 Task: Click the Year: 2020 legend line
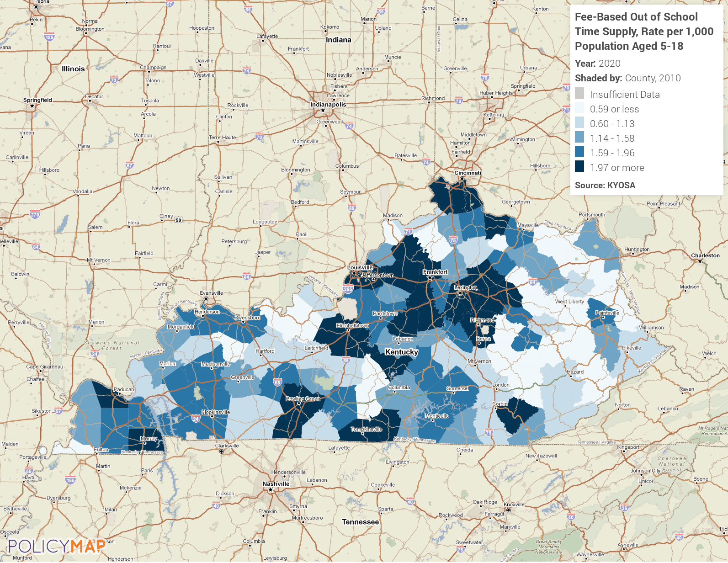598,64
